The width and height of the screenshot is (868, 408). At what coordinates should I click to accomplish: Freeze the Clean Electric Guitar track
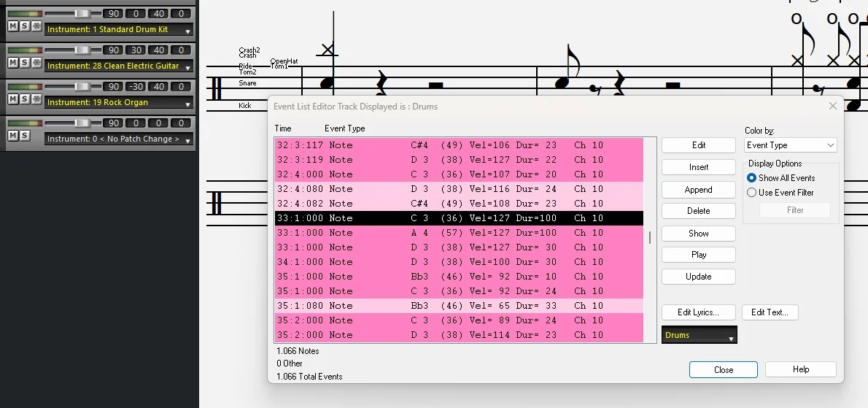point(36,63)
